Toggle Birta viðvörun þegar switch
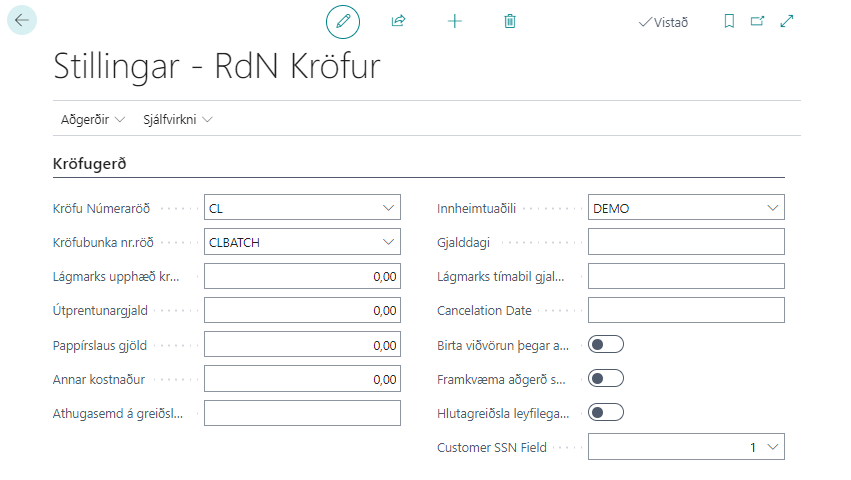 [x=606, y=345]
